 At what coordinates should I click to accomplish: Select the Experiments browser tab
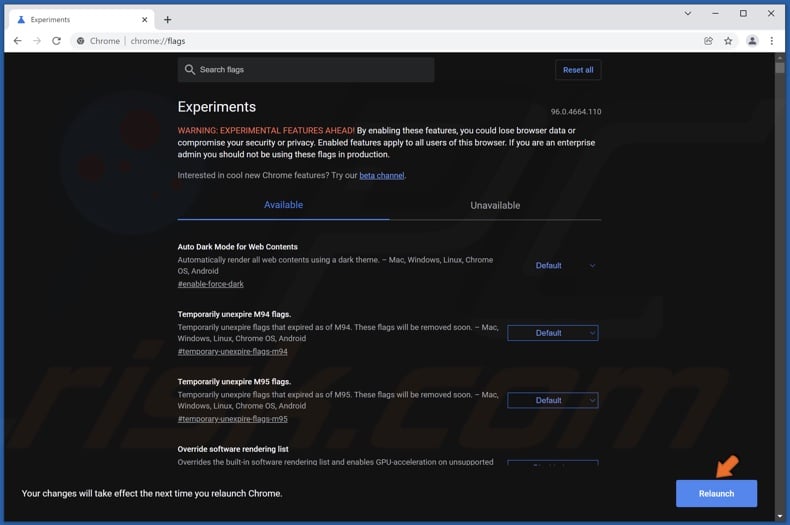[82, 20]
